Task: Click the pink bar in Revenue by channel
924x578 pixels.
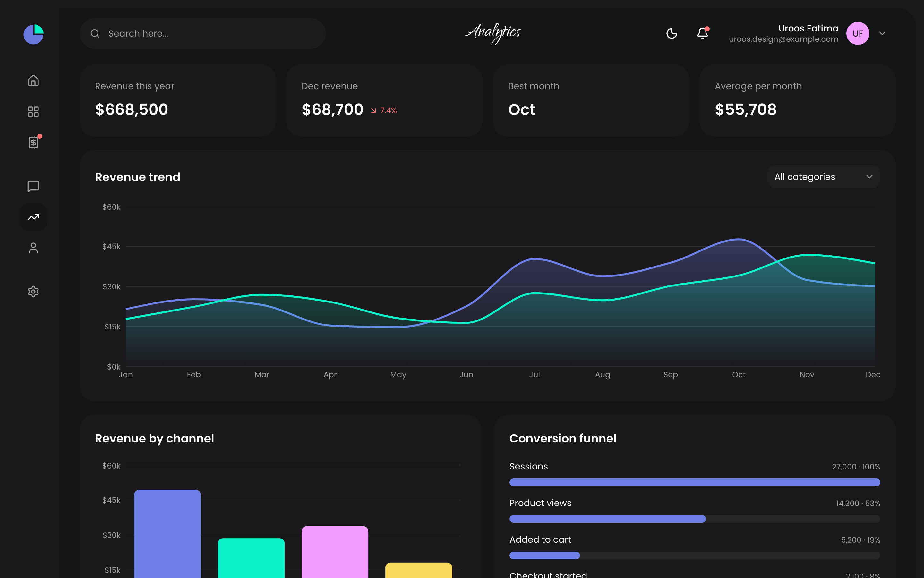Action: pyautogui.click(x=335, y=552)
